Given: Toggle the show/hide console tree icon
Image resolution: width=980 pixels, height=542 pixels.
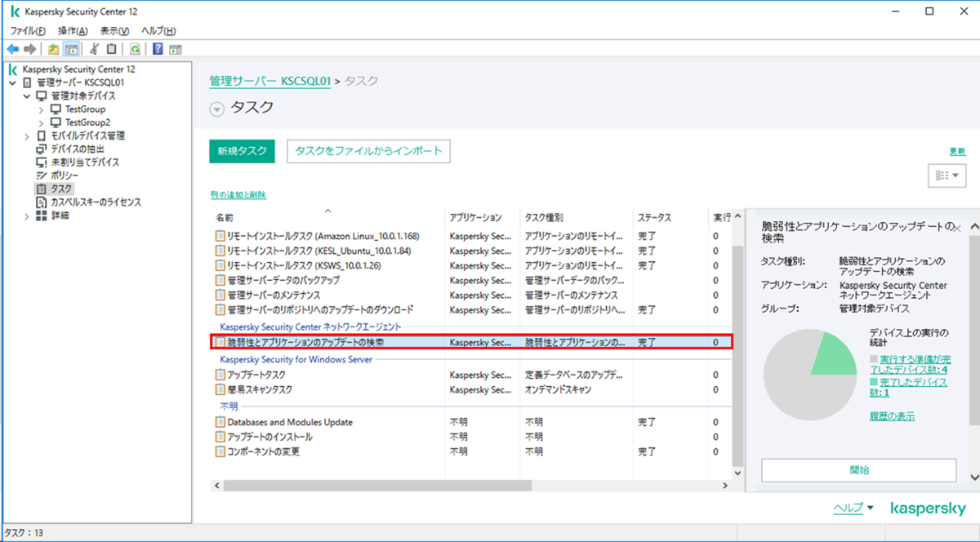Looking at the screenshot, I should [70, 49].
